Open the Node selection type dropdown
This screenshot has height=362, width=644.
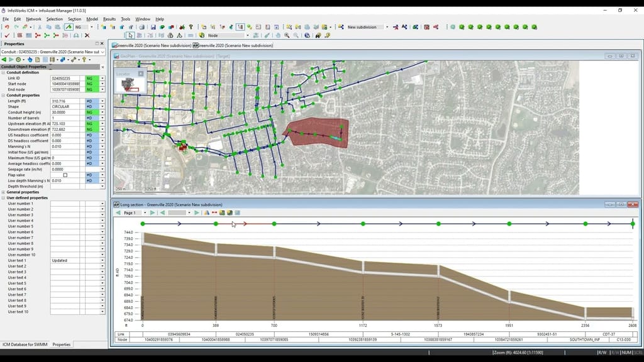248,36
